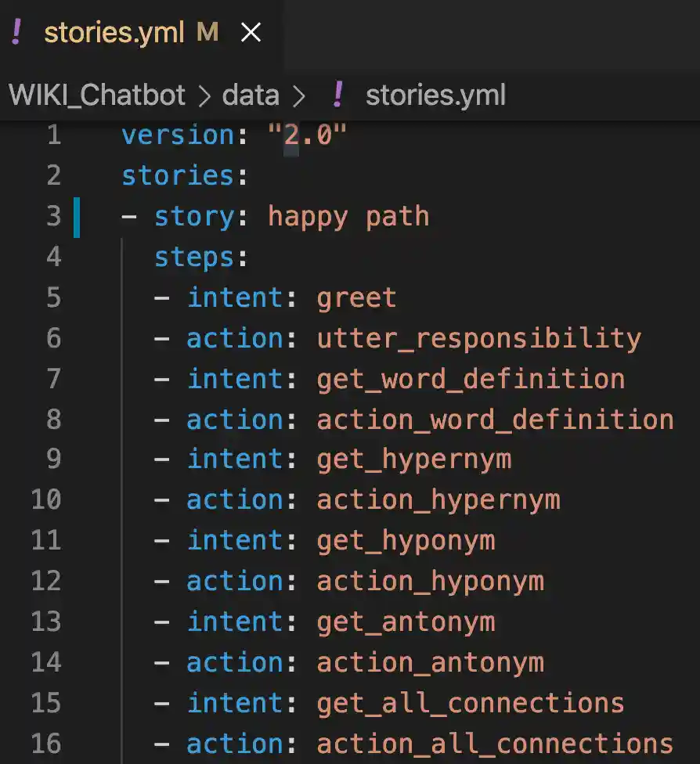This screenshot has height=764, width=700.
Task: Open the WIKI_Chatbot breadcrumb folder
Action: (97, 95)
